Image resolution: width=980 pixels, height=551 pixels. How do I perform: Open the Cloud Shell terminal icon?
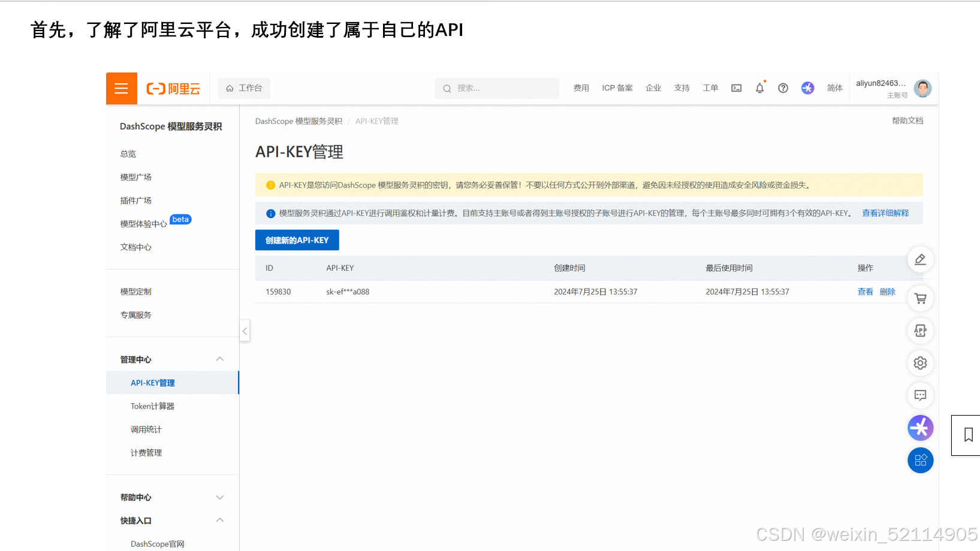[737, 88]
